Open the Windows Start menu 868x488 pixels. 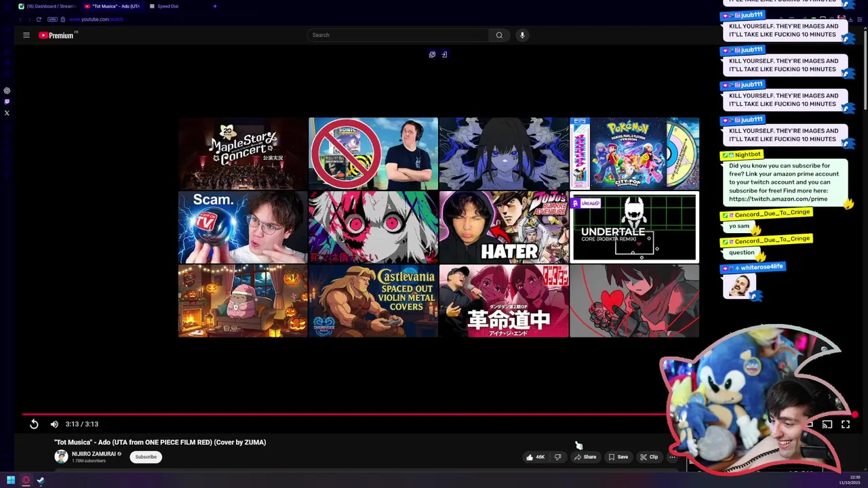click(11, 481)
